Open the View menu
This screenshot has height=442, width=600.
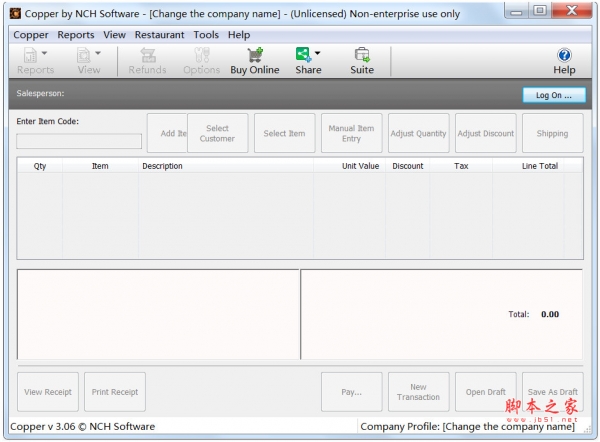tap(114, 35)
